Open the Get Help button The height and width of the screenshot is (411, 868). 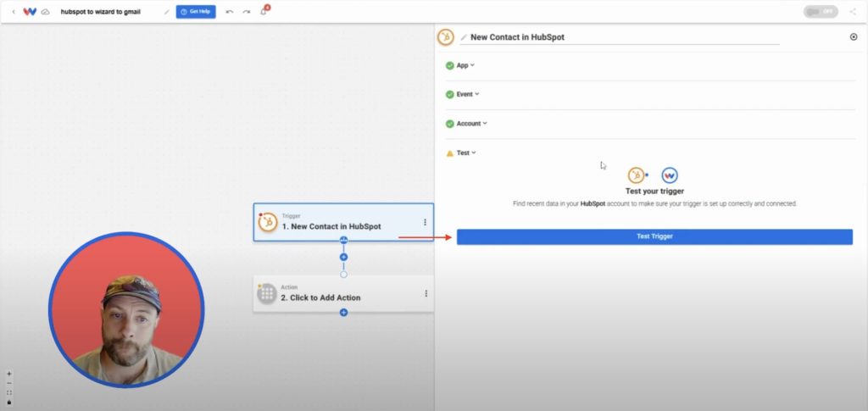(x=196, y=12)
